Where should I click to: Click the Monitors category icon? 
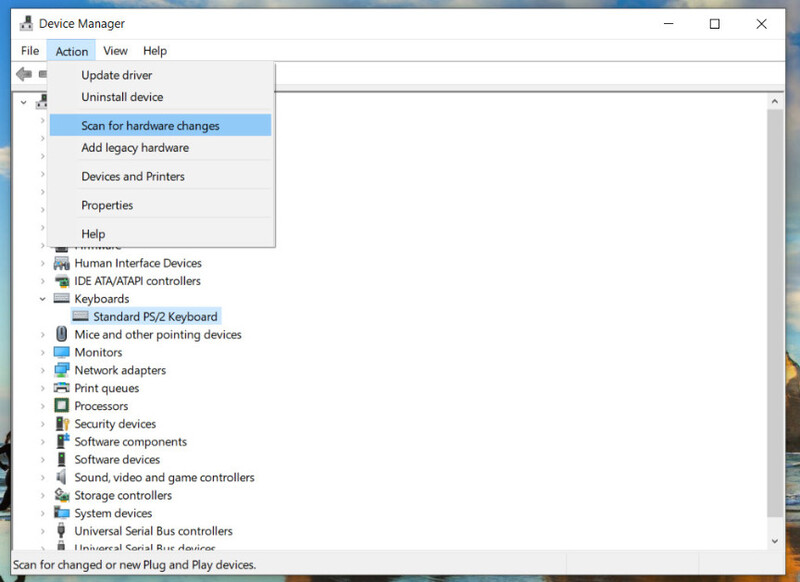click(62, 352)
